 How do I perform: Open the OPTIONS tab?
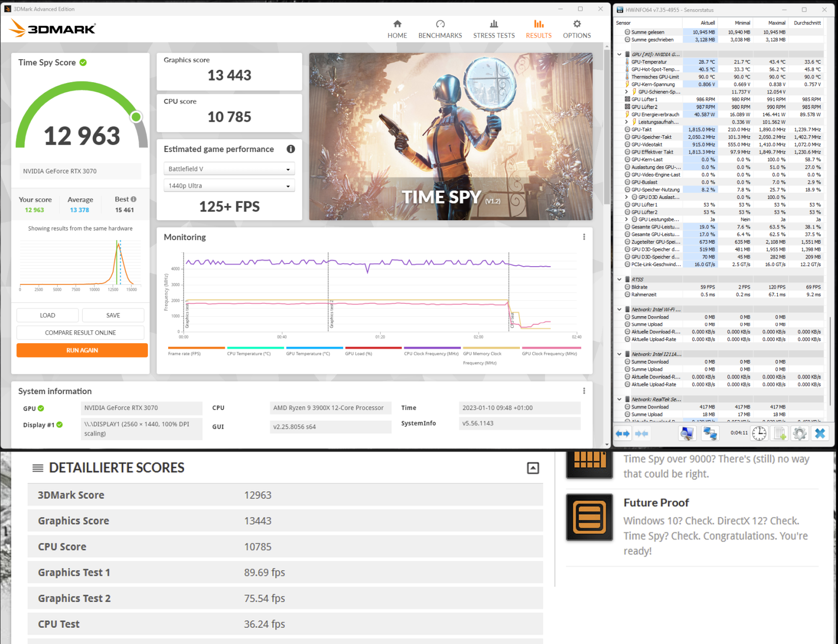click(577, 29)
